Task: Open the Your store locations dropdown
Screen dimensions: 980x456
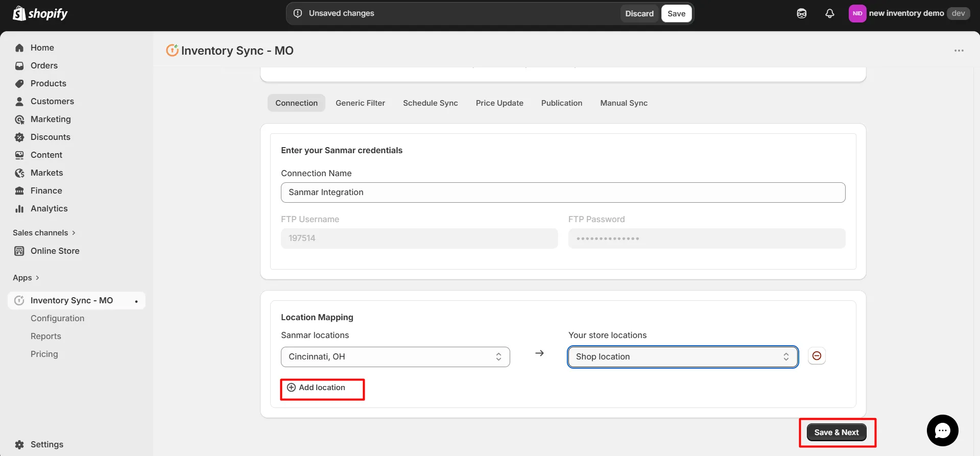Action: pyautogui.click(x=683, y=357)
